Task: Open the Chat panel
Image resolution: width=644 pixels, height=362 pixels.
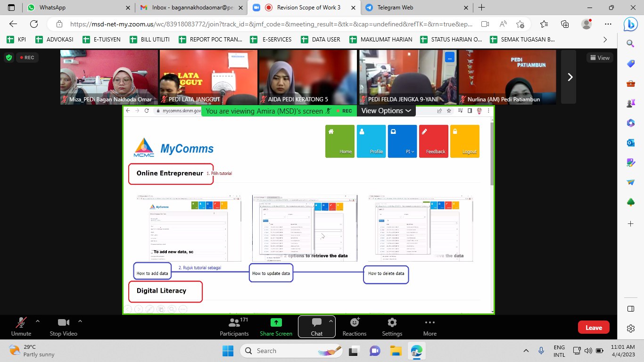Action: pos(316,327)
